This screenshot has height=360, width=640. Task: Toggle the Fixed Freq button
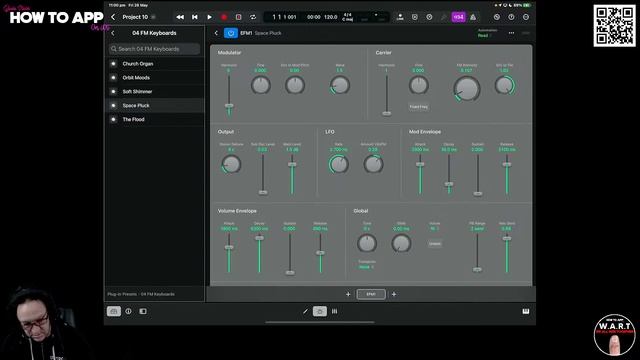click(x=418, y=107)
